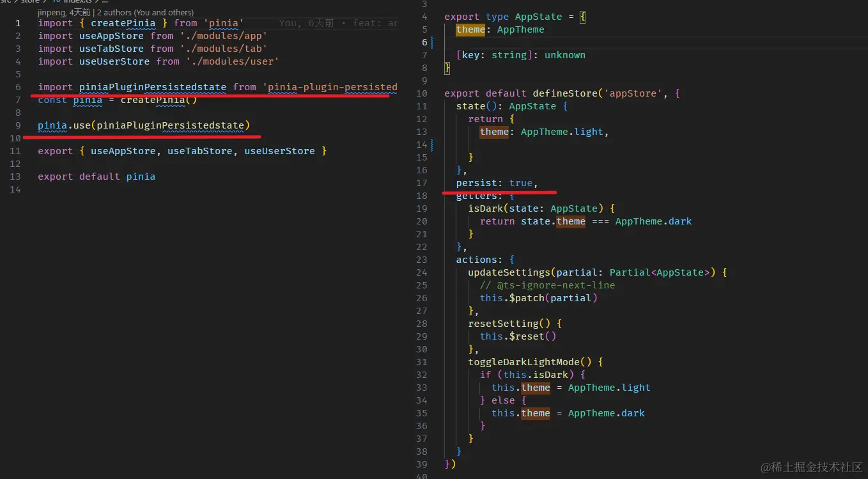Click the 'pinia-plugin-persisted' module string
Screen dimensions: 868x479
point(330,87)
